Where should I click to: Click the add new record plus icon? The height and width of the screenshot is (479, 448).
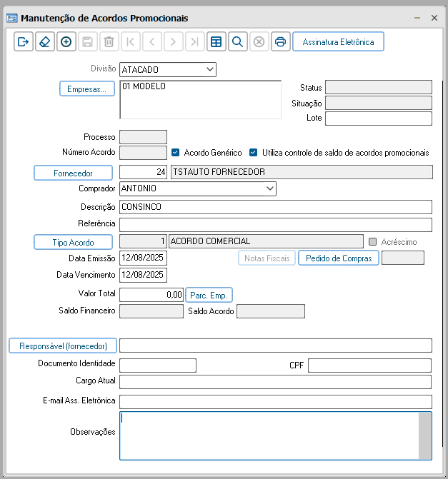[66, 41]
